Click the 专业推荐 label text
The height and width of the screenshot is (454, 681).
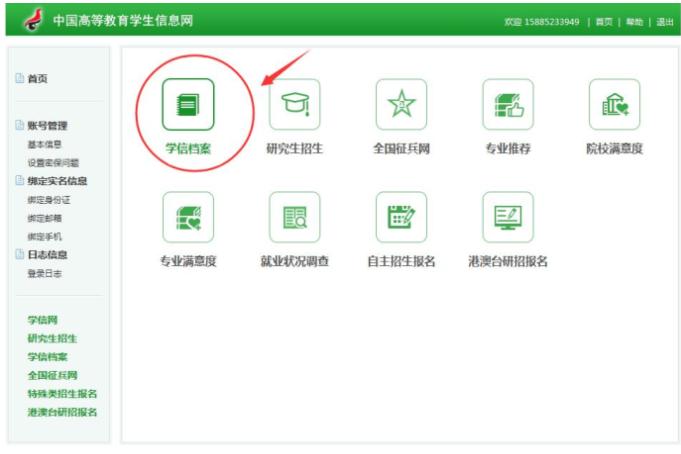pos(508,149)
